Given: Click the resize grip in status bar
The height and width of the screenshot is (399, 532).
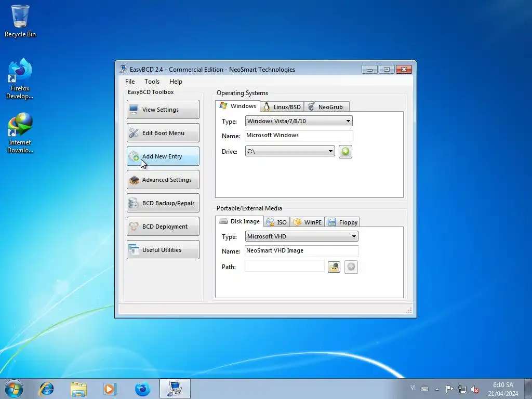Looking at the screenshot, I should pyautogui.click(x=409, y=310).
